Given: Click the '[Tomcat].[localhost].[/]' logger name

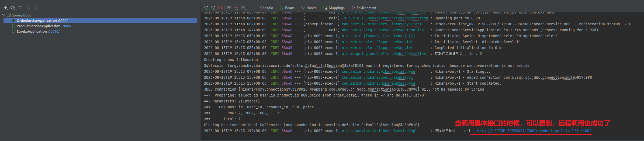Looking at the screenshot, I should click(x=378, y=36).
